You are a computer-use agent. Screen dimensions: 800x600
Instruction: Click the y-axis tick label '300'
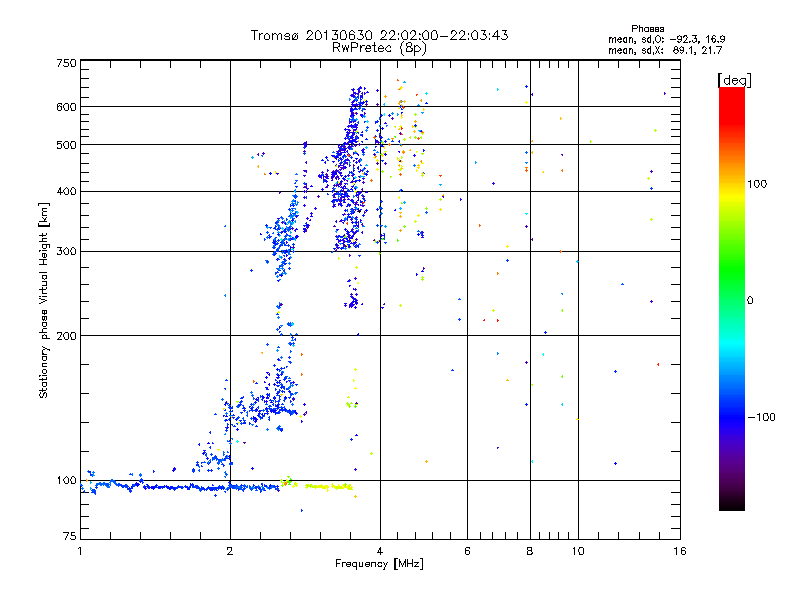point(66,252)
